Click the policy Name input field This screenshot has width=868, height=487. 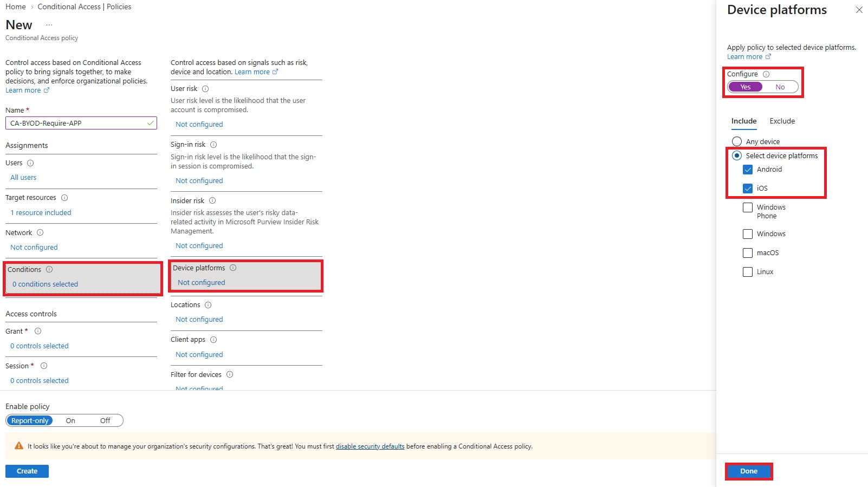81,123
